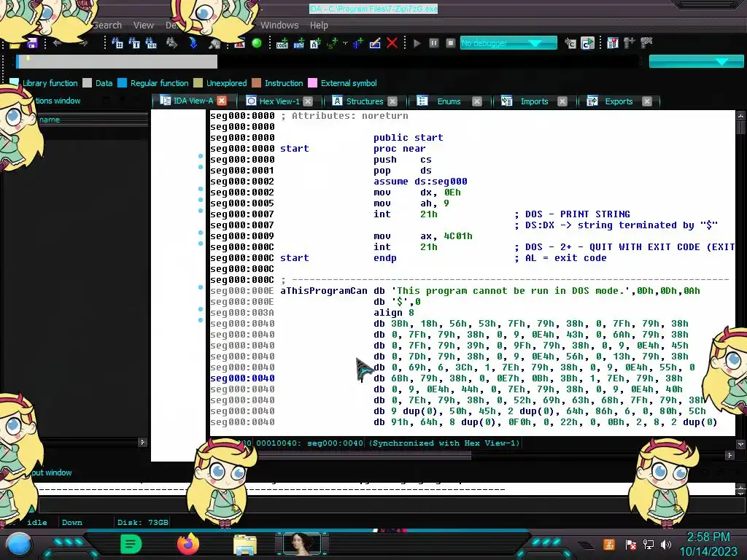Click the pencil edit icon in toolbar
Viewport: 747px width, 560px height.
(x=375, y=43)
